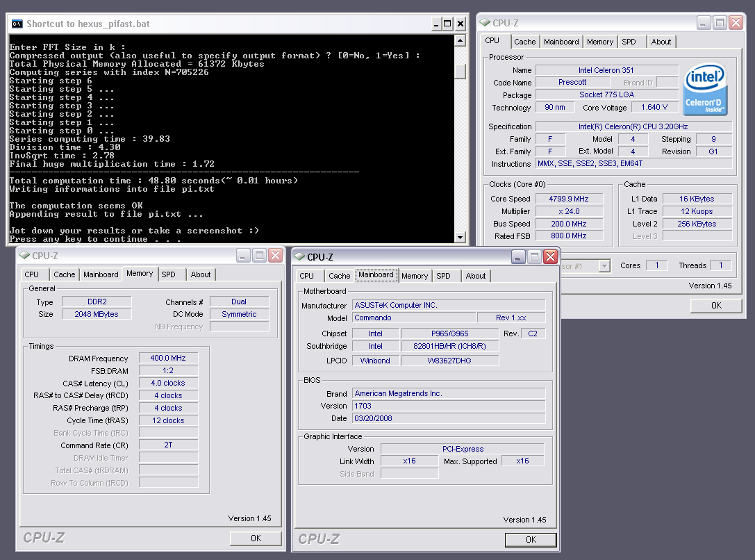Select the Memory tab in the Memory window

click(140, 274)
